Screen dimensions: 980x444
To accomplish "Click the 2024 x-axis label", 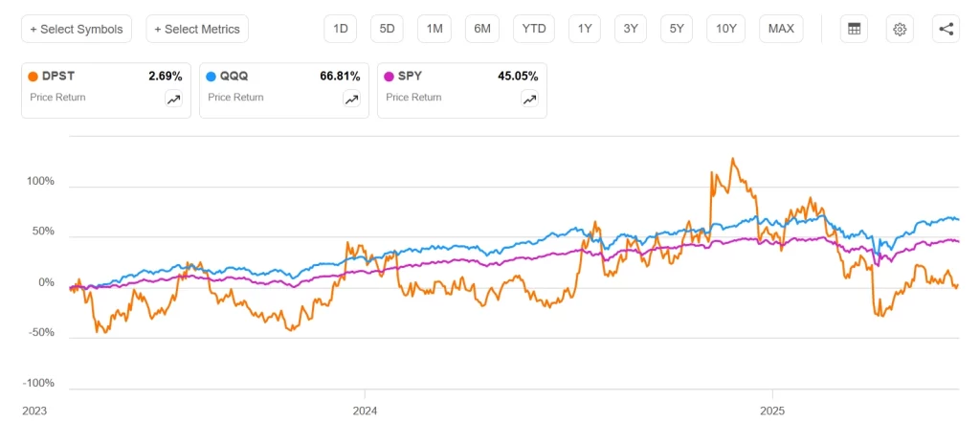I will click(x=365, y=410).
